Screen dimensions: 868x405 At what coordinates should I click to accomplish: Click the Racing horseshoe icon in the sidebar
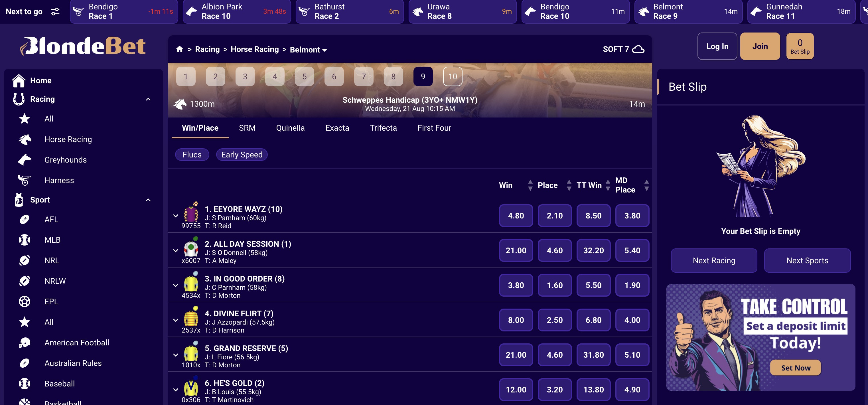(x=19, y=99)
